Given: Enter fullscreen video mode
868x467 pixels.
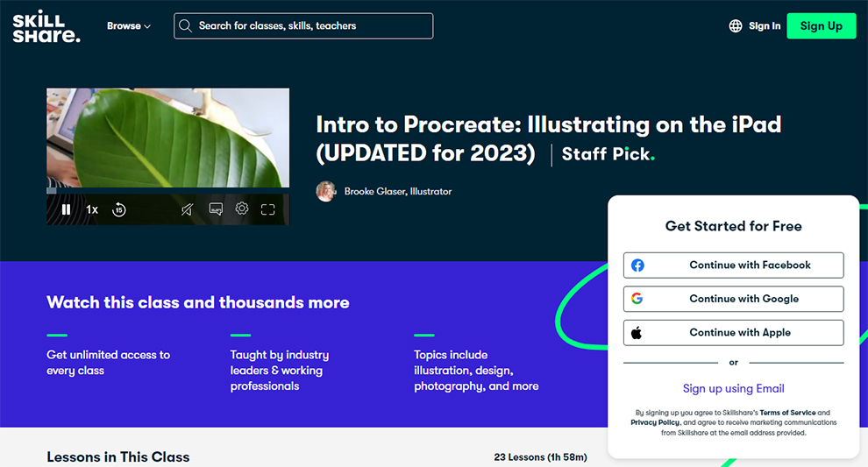Looking at the screenshot, I should point(268,209).
